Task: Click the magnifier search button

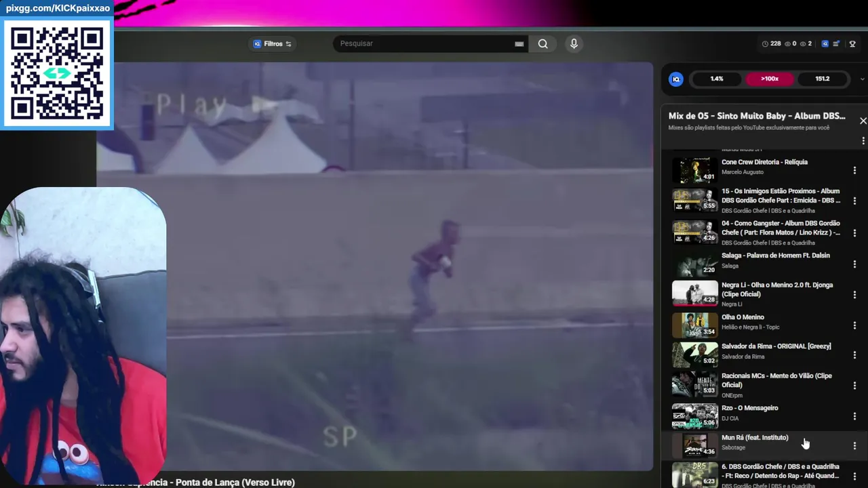Action: [543, 44]
